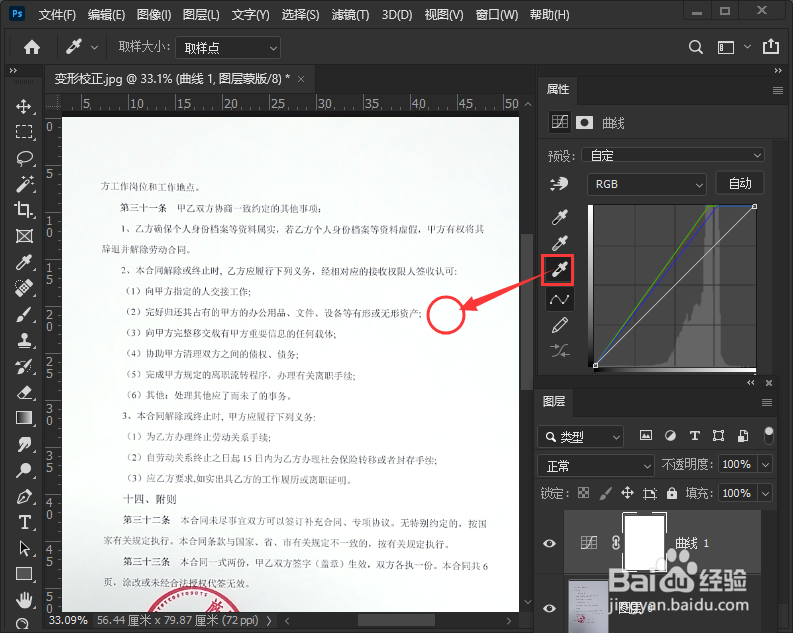Expand the 填充 fill dropdown arrow
Viewport: 793px width, 633px height.
pyautogui.click(x=766, y=492)
